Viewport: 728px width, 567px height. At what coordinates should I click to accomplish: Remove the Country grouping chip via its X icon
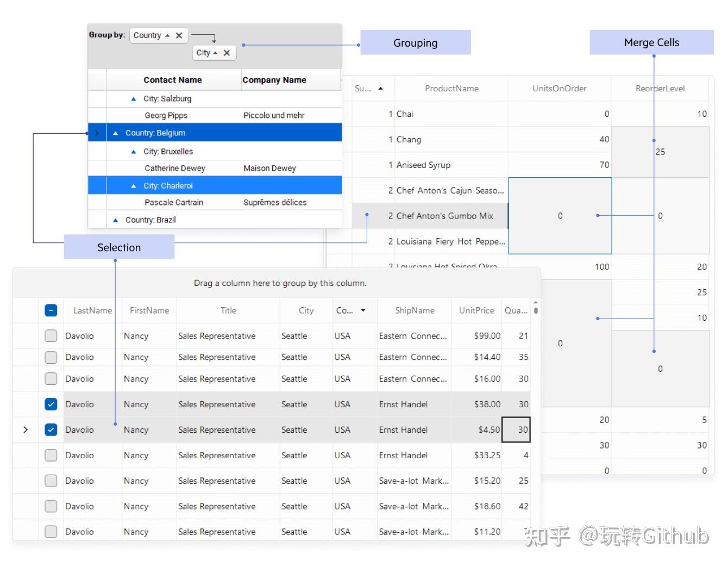coord(179,35)
